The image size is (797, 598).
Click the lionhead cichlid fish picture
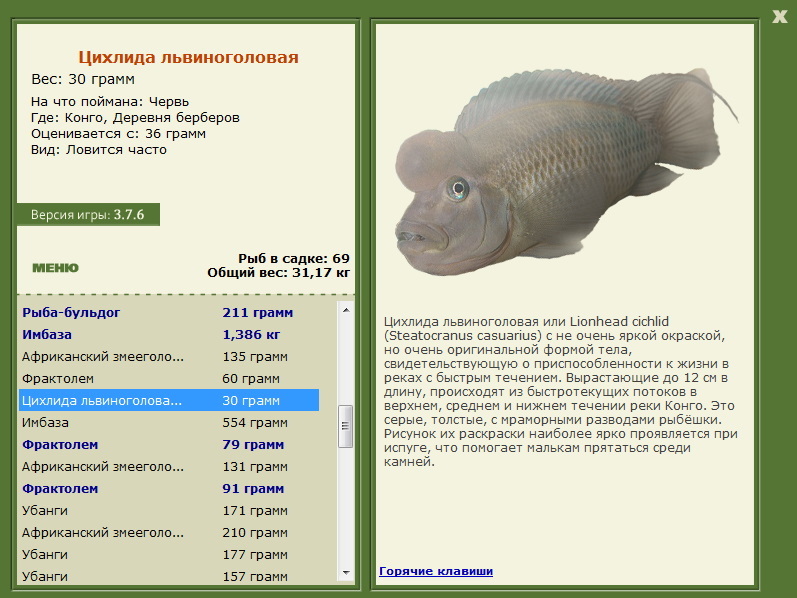566,172
